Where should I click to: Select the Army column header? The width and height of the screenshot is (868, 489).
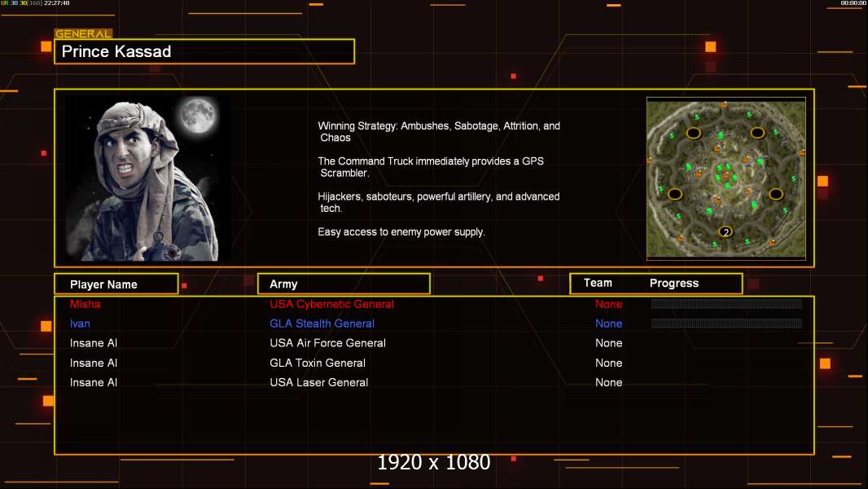tap(344, 284)
